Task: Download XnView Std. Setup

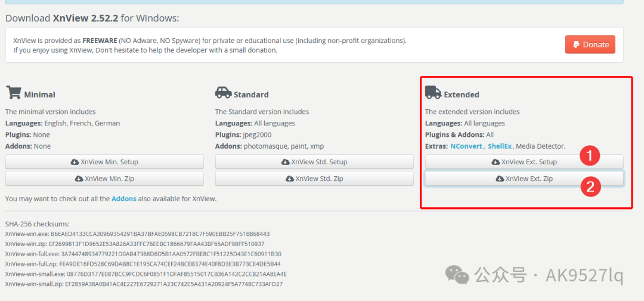Action: [314, 162]
